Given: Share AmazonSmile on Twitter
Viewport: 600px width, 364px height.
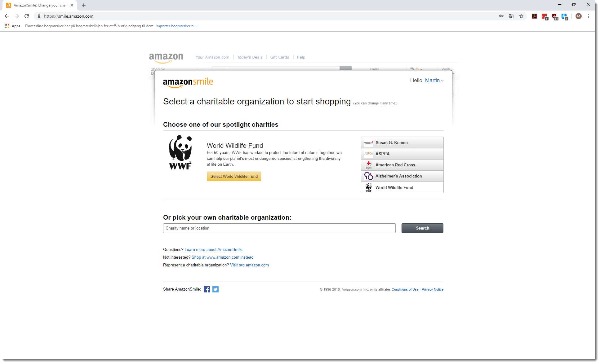Looking at the screenshot, I should [x=215, y=289].
